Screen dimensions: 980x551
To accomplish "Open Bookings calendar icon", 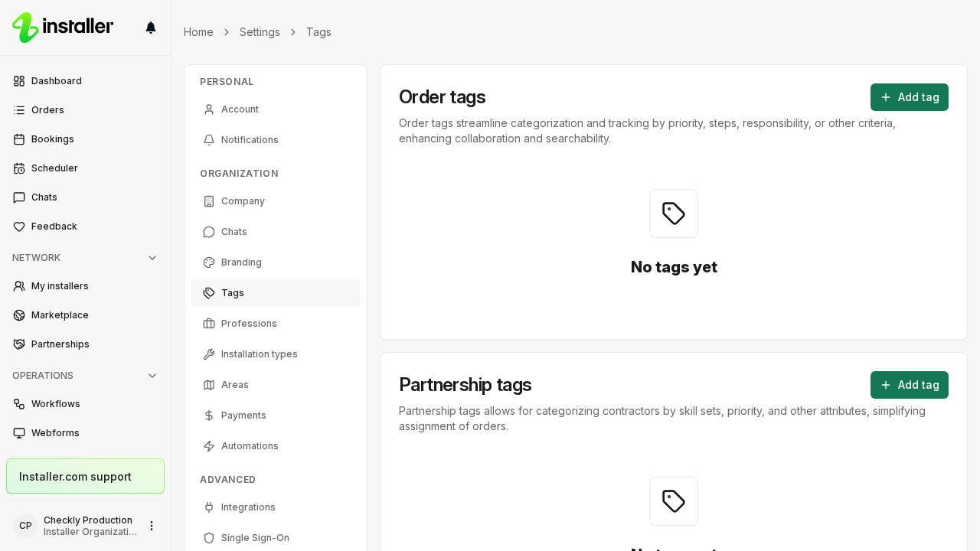I will [x=19, y=139].
